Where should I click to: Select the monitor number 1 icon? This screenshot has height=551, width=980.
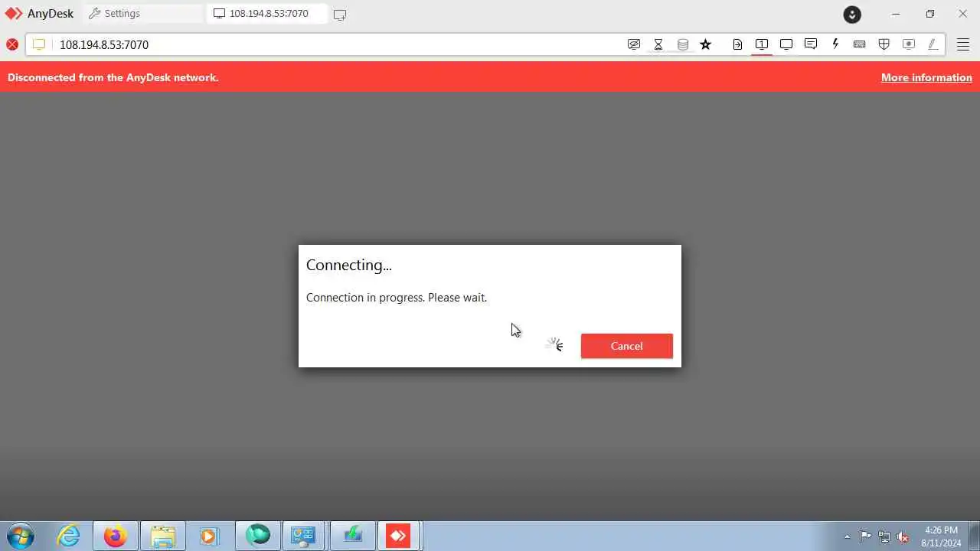[x=762, y=44]
